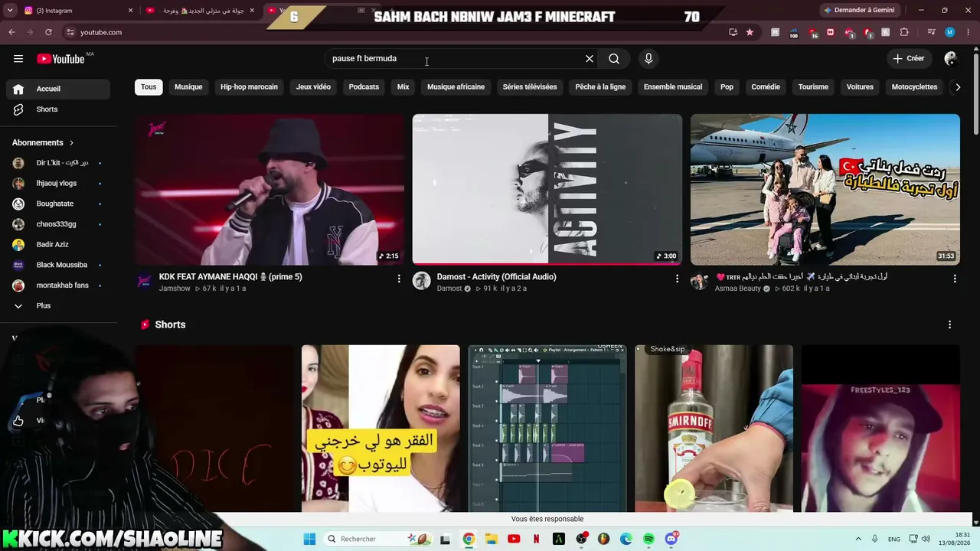Open options menu for KDK FEAT AYMANE HAQQI
980x551 pixels.
(x=399, y=279)
